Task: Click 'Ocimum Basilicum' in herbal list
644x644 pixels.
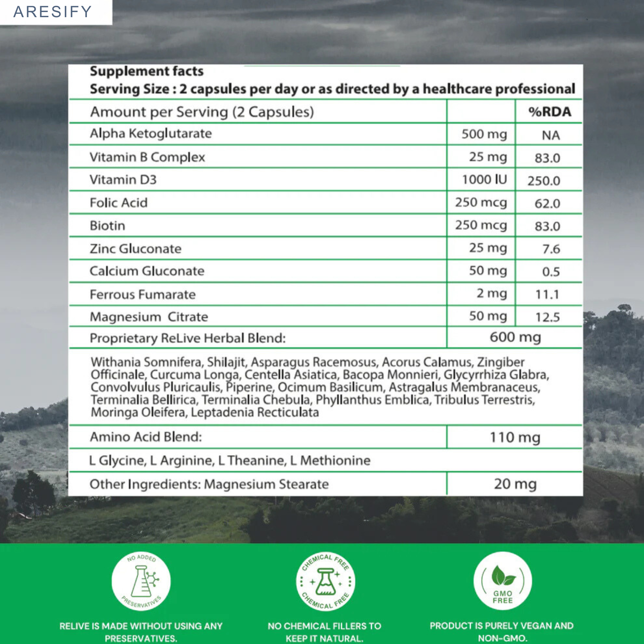Action: click(x=330, y=387)
